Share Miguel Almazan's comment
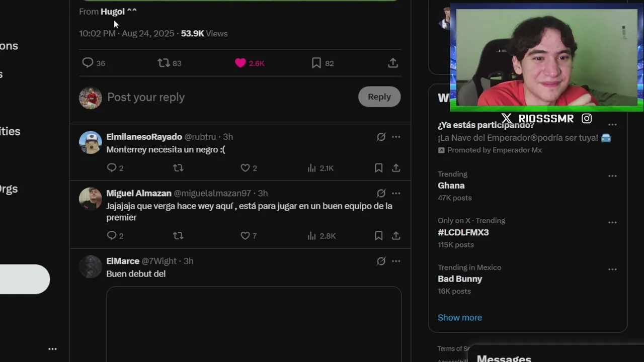Image resolution: width=644 pixels, height=362 pixels. 396,236
